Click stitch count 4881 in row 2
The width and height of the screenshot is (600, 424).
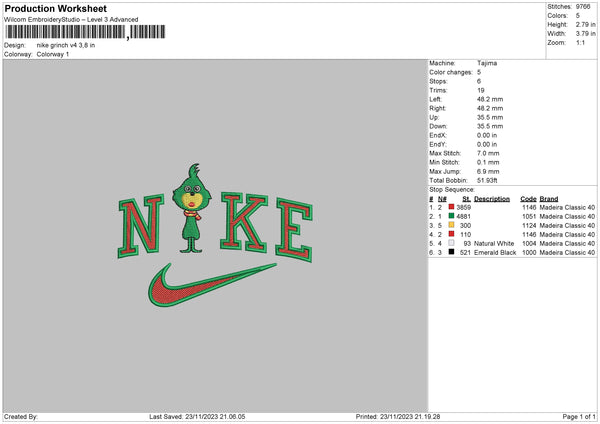click(463, 217)
